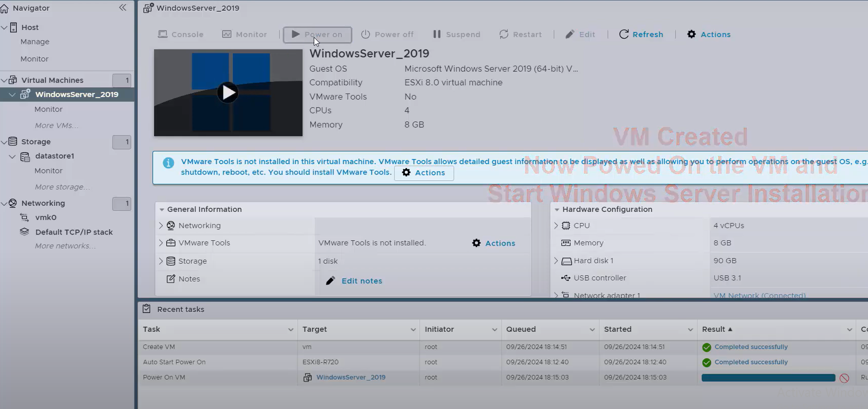Image resolution: width=868 pixels, height=409 pixels.
Task: Restart the virtual machine
Action: (x=521, y=35)
